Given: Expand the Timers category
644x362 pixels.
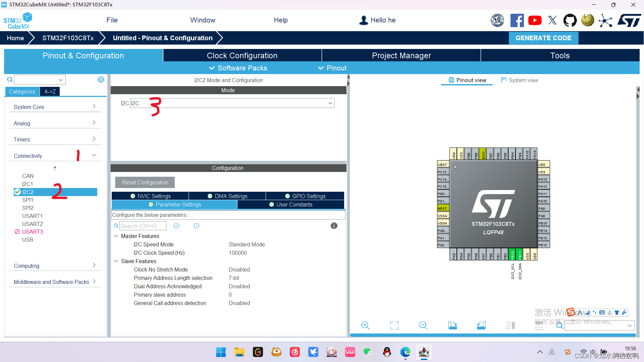Looking at the screenshot, I should (x=55, y=139).
